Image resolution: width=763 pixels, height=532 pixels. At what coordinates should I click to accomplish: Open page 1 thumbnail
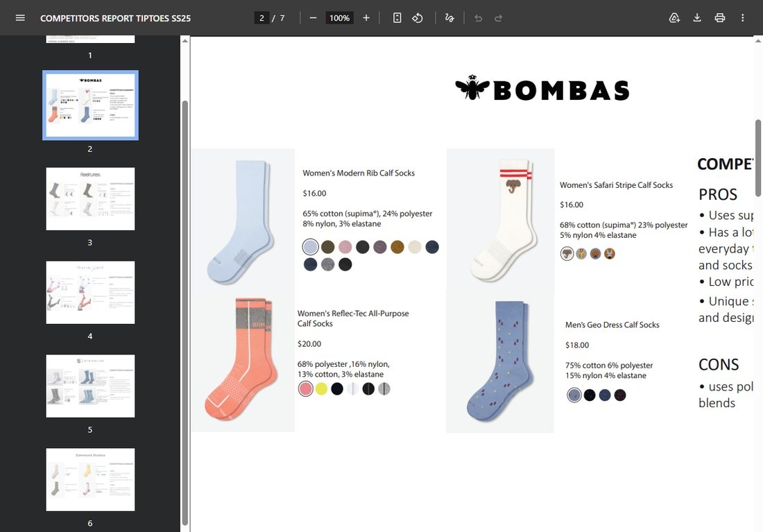click(90, 40)
